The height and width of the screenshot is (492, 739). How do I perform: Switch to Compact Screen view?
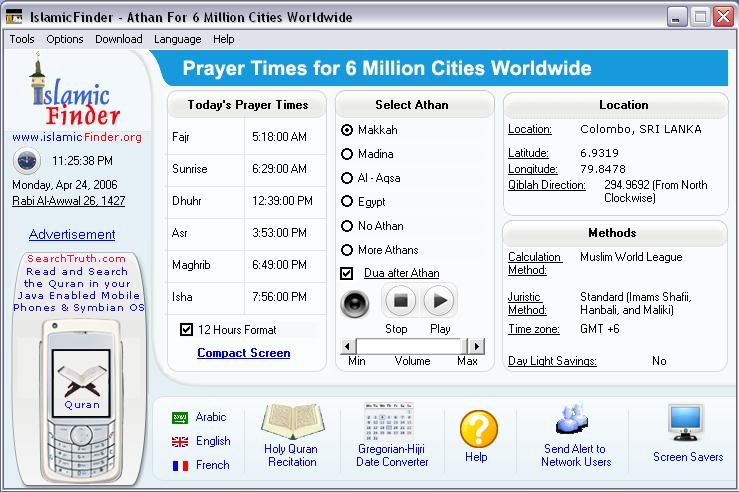point(244,353)
